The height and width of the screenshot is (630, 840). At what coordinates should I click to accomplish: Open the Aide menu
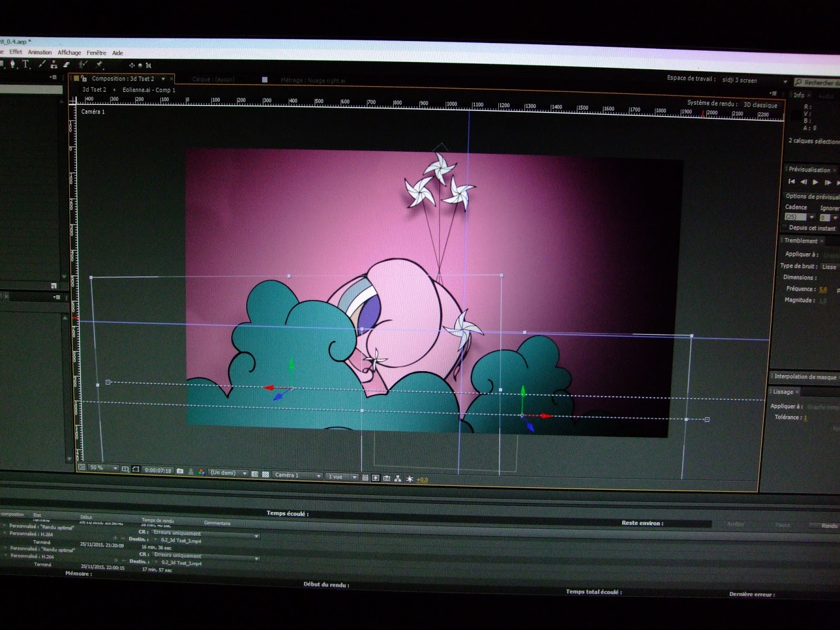point(118,53)
